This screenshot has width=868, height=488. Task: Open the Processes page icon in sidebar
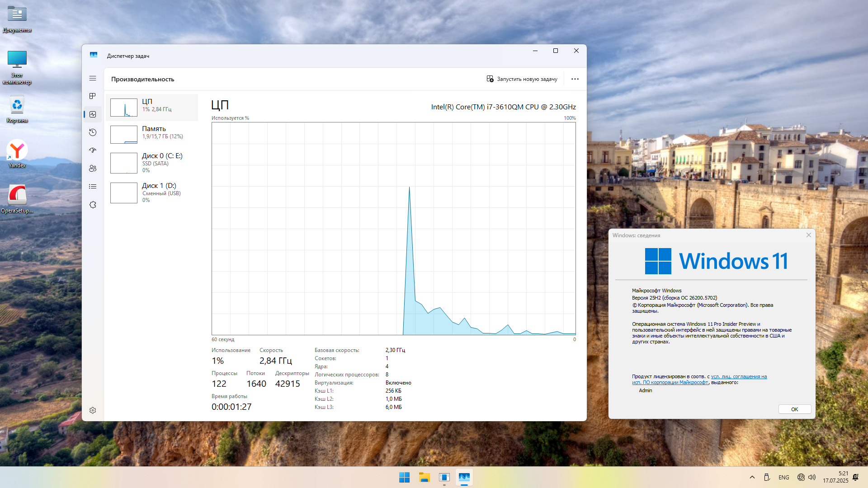93,96
